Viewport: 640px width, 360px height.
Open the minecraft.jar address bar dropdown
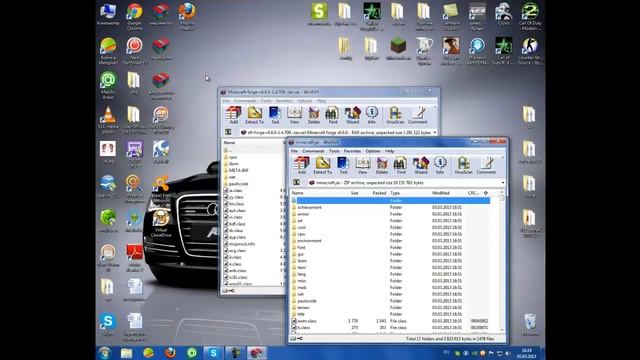[x=502, y=183]
